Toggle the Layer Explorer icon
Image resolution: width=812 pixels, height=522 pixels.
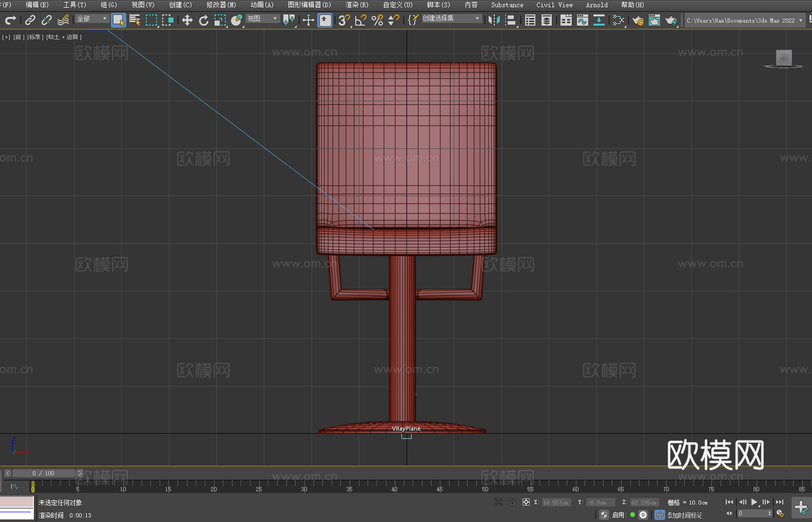tap(547, 20)
